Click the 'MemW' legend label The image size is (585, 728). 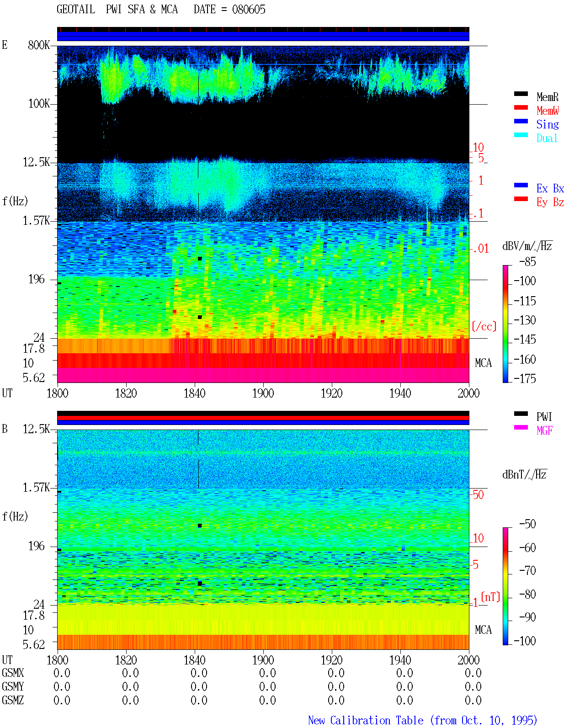click(548, 111)
